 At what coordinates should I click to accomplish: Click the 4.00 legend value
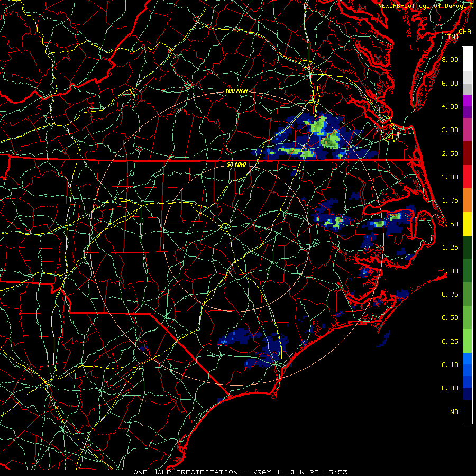point(450,106)
